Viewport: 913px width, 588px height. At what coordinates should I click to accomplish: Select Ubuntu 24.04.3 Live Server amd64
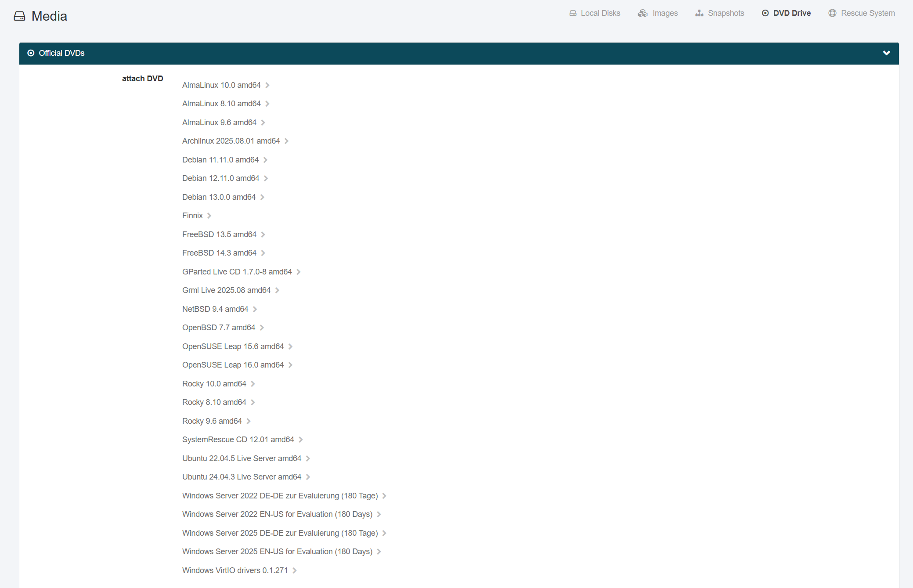[246, 477]
